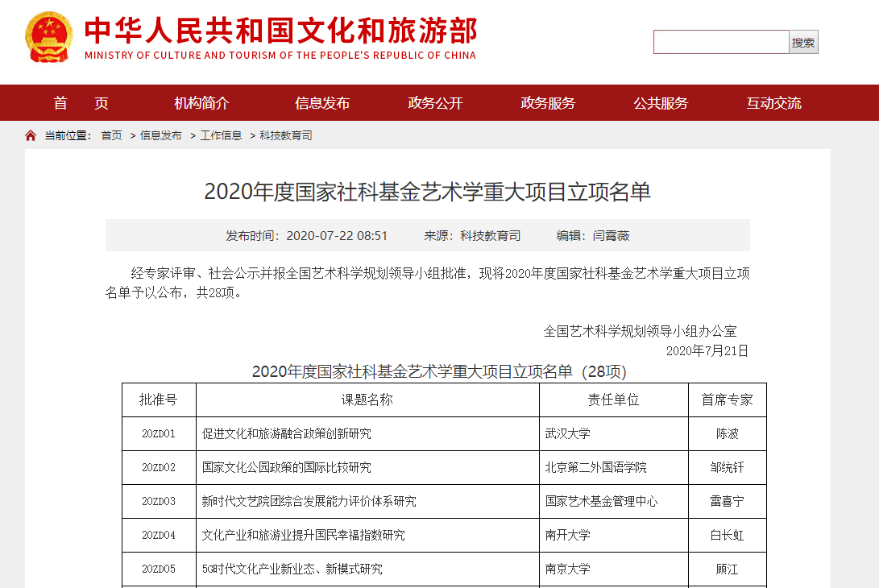Click the home icon beside 当前位置
The height and width of the screenshot is (588, 879).
(31, 135)
